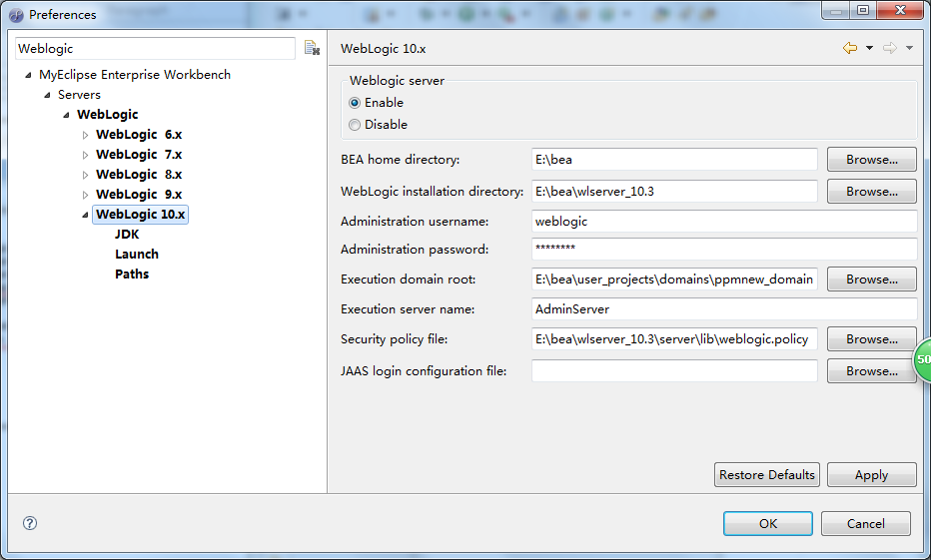This screenshot has width=931, height=560.
Task: Select the WebLogic 8.x tree item
Action: [x=139, y=175]
